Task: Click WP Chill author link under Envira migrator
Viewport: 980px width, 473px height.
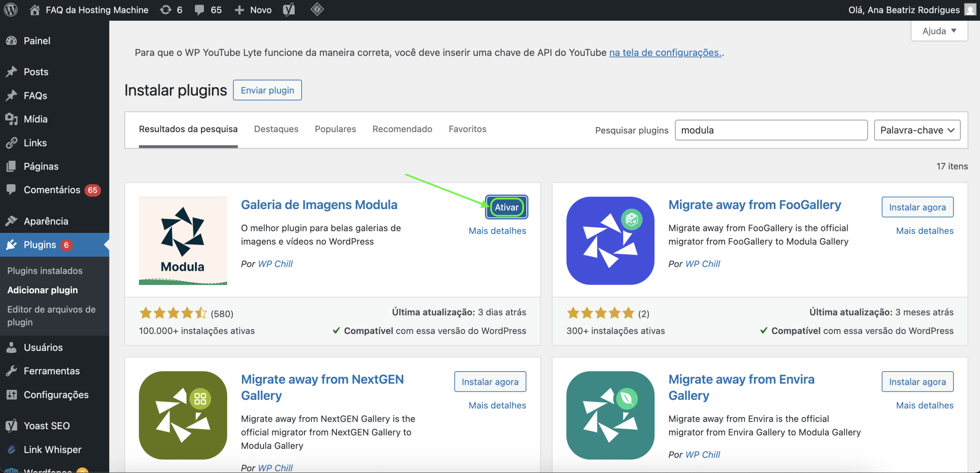Action: (x=702, y=455)
